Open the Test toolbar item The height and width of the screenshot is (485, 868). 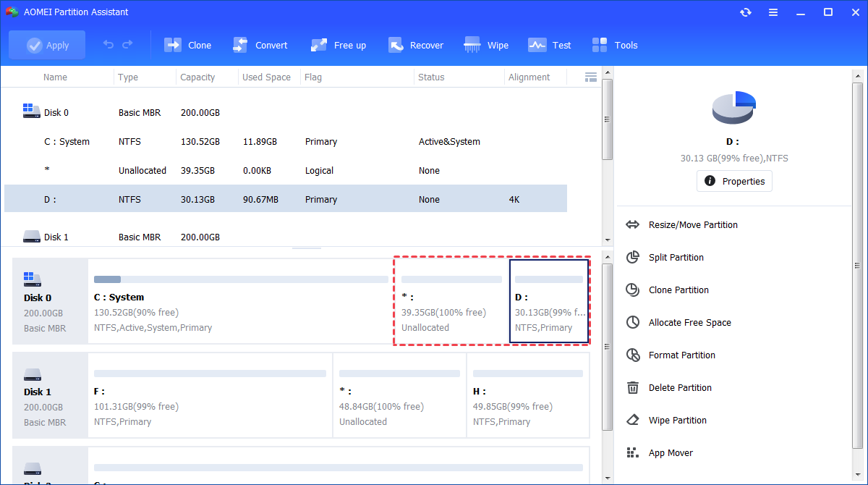click(550, 45)
